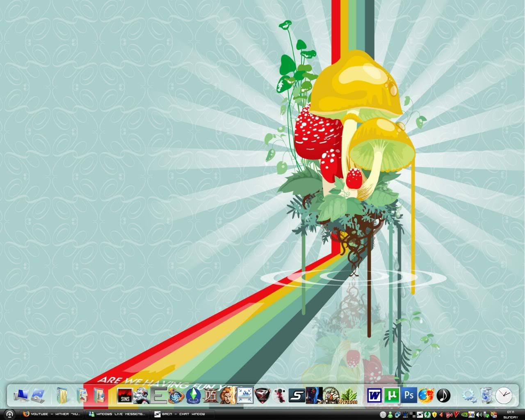Viewport: 525px width, 420px height.
Task: Click the volume speaker tray icon
Action: [479, 415]
